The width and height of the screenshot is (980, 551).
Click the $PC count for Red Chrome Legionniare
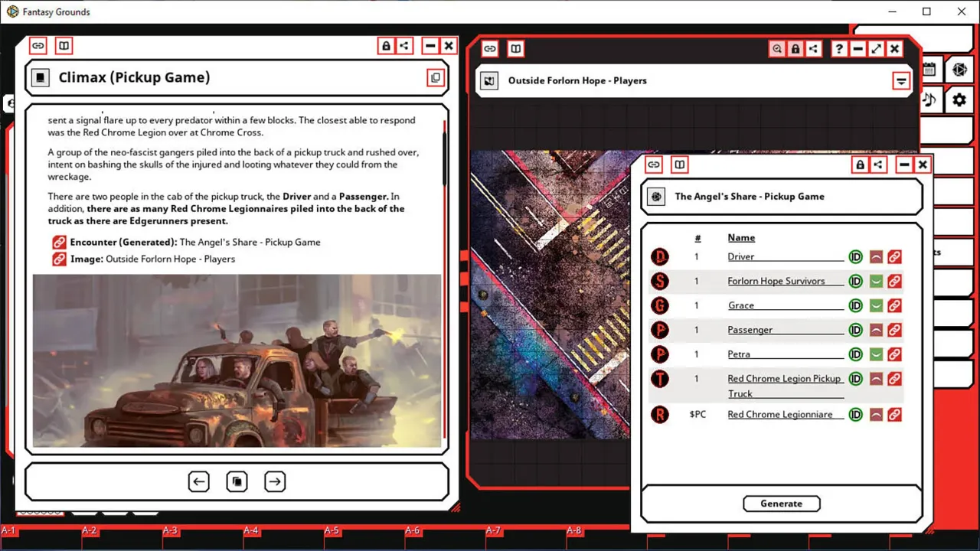pyautogui.click(x=697, y=415)
